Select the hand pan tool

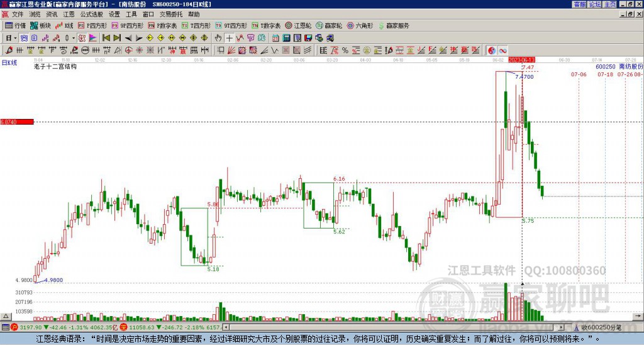pos(218,38)
